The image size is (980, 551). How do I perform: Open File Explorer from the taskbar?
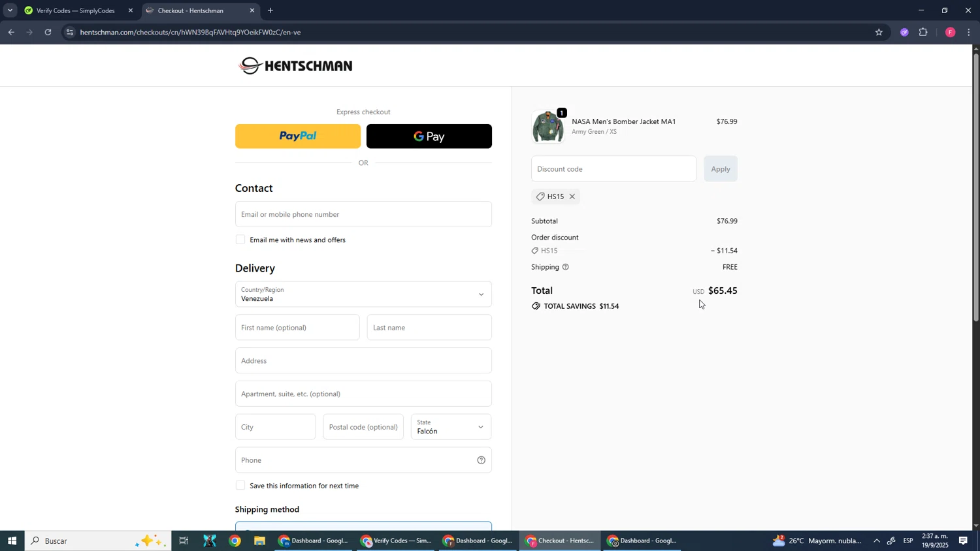(x=259, y=541)
